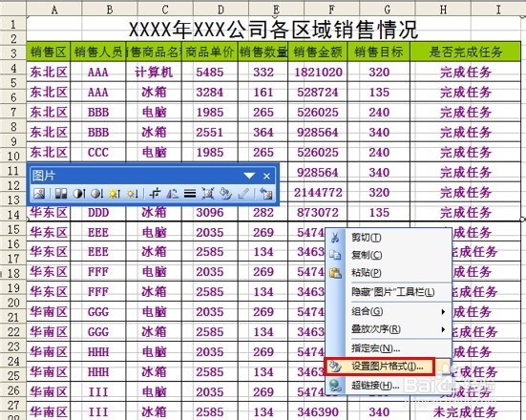The width and height of the screenshot is (526, 420).
Task: Expand the 叠放次序(R) submenu
Action: (x=389, y=329)
